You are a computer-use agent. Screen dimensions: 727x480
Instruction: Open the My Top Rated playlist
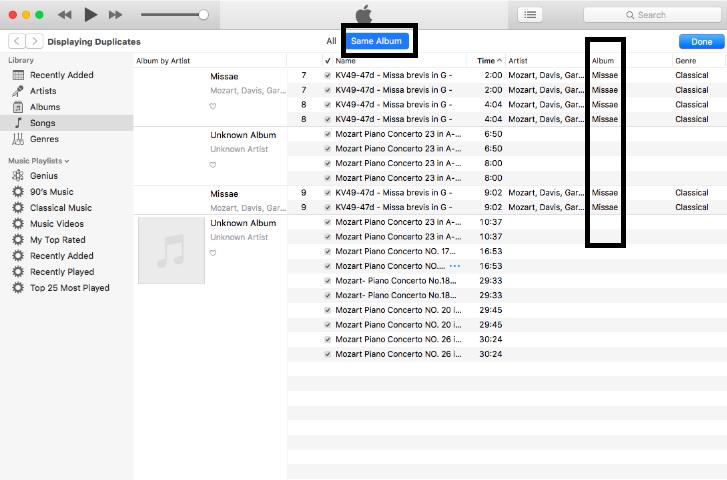pos(57,240)
